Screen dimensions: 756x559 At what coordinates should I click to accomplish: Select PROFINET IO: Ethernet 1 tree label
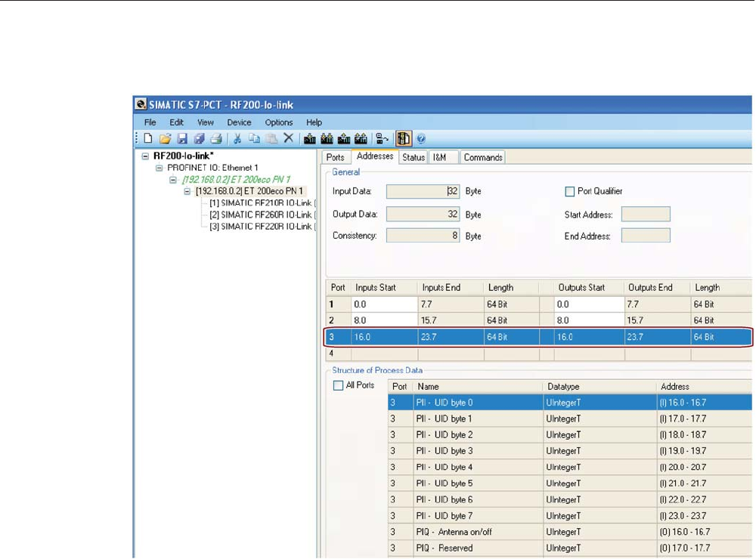click(x=212, y=168)
